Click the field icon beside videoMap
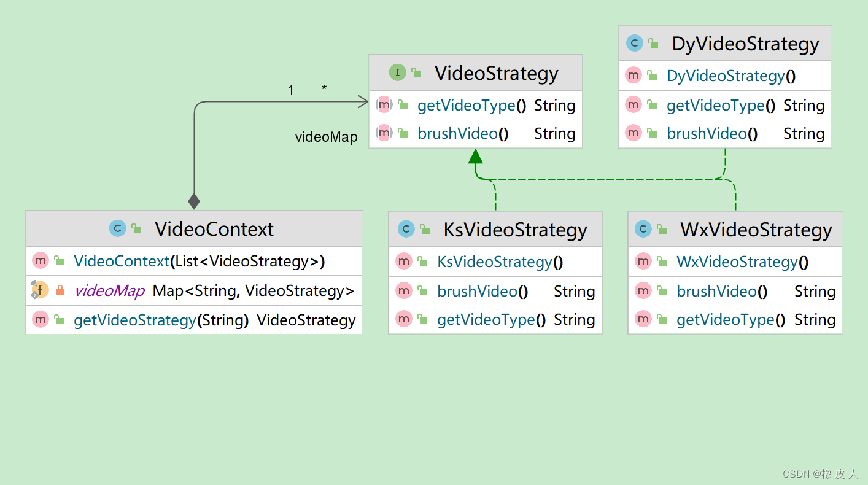868x485 pixels. (x=40, y=290)
